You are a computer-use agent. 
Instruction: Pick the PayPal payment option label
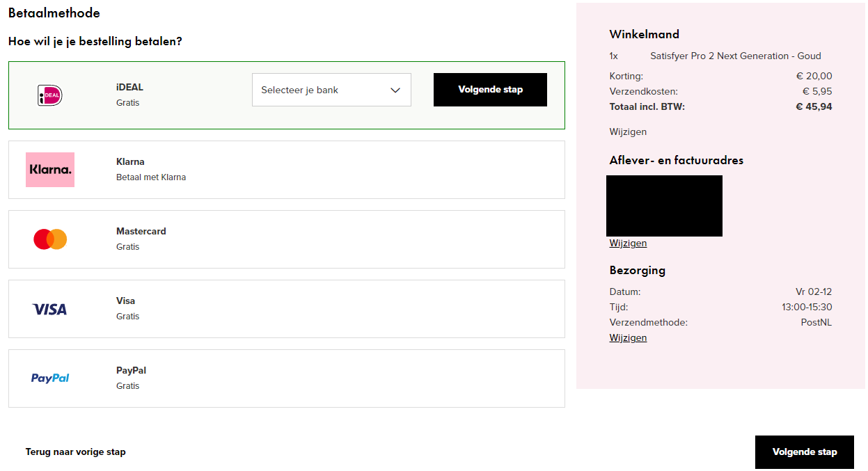pos(131,371)
